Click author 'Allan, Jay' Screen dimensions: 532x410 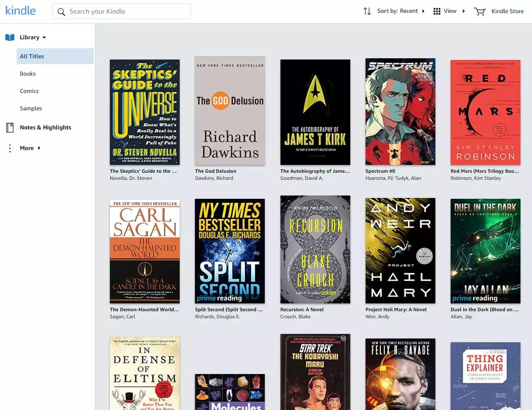pyautogui.click(x=461, y=317)
